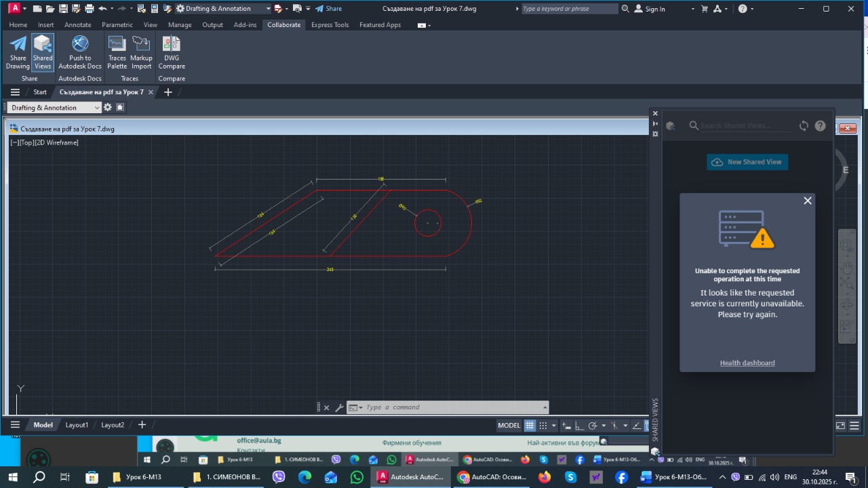Toggle ortho mode in status bar
The width and height of the screenshot is (868, 488).
point(578,426)
